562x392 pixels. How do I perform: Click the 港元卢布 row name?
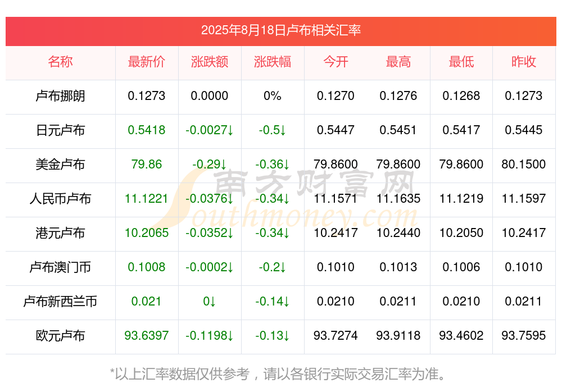point(60,233)
